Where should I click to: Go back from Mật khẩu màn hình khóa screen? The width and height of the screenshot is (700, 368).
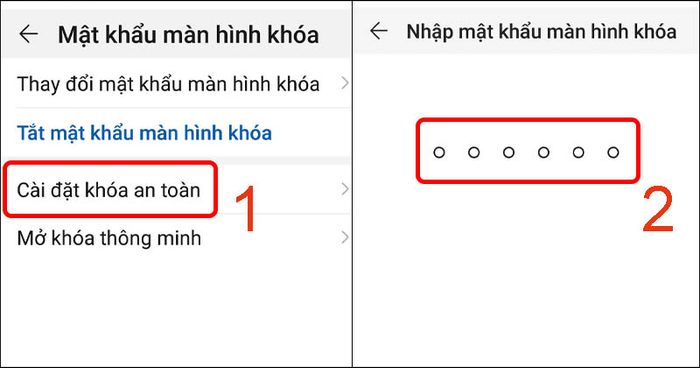coord(29,34)
